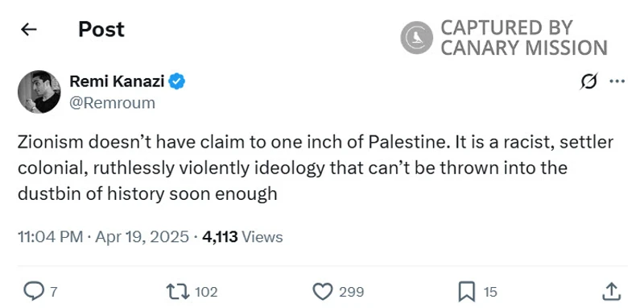Screen dimensions: 644x308
Task: Select the Post page heading
Action: [101, 29]
